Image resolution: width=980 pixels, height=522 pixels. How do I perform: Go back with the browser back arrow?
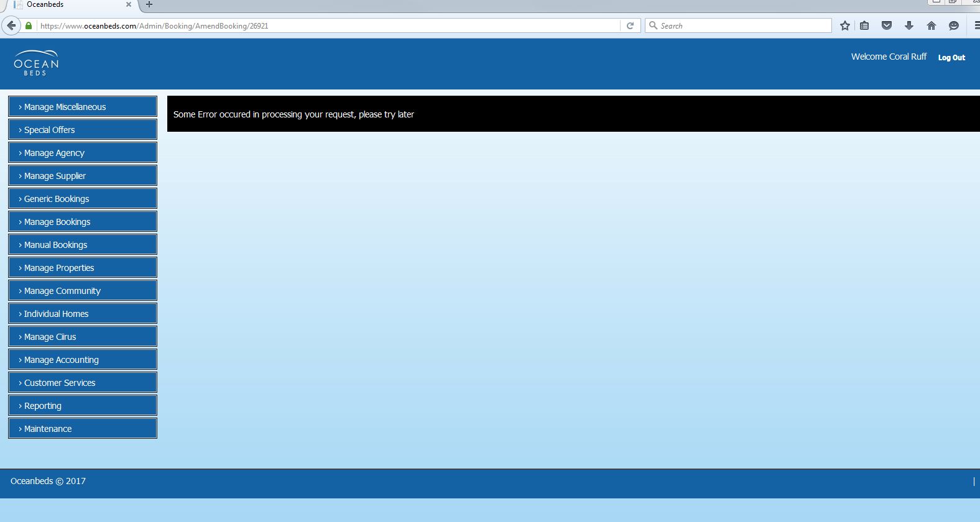tap(11, 25)
